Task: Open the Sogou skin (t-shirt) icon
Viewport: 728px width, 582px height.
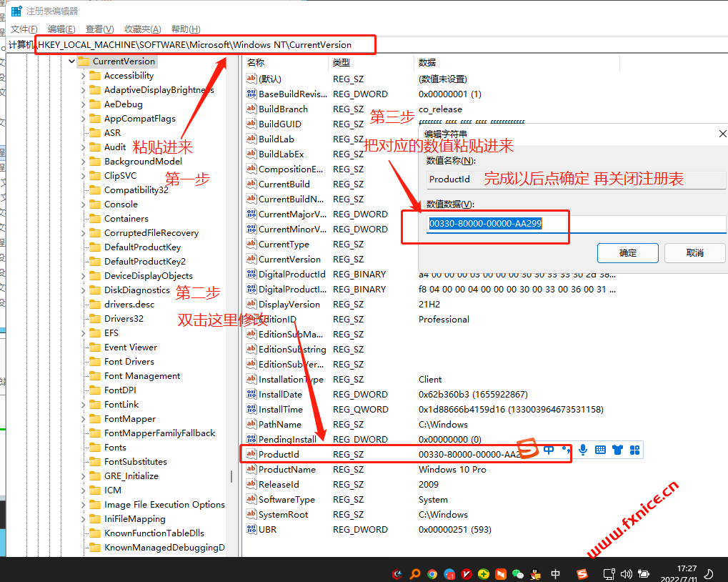Action: (617, 450)
